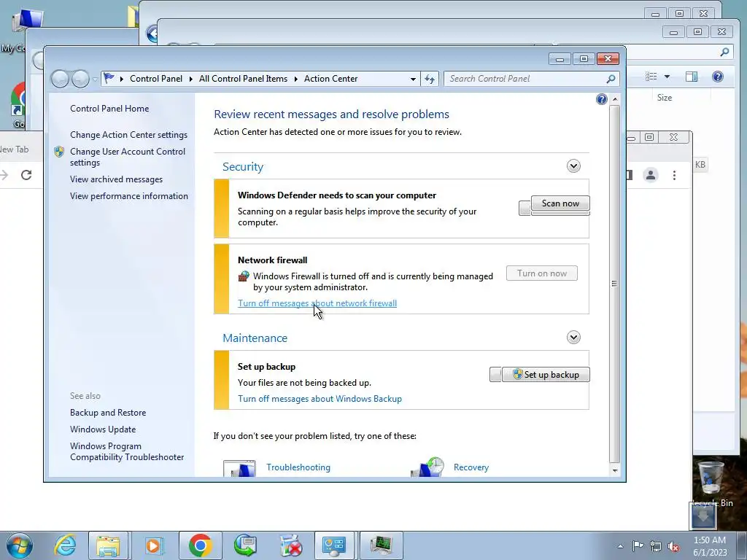Open Backup and Restore link

pyautogui.click(x=108, y=413)
